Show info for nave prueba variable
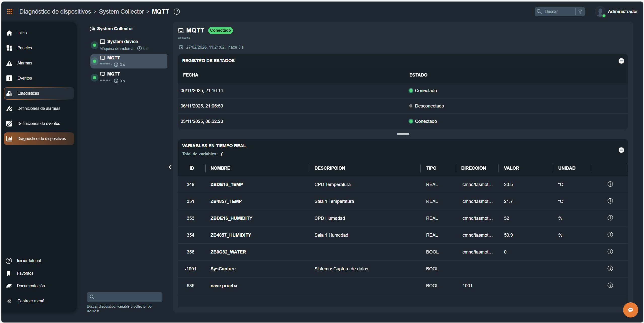Screen dimensions: 644x323 [610, 285]
